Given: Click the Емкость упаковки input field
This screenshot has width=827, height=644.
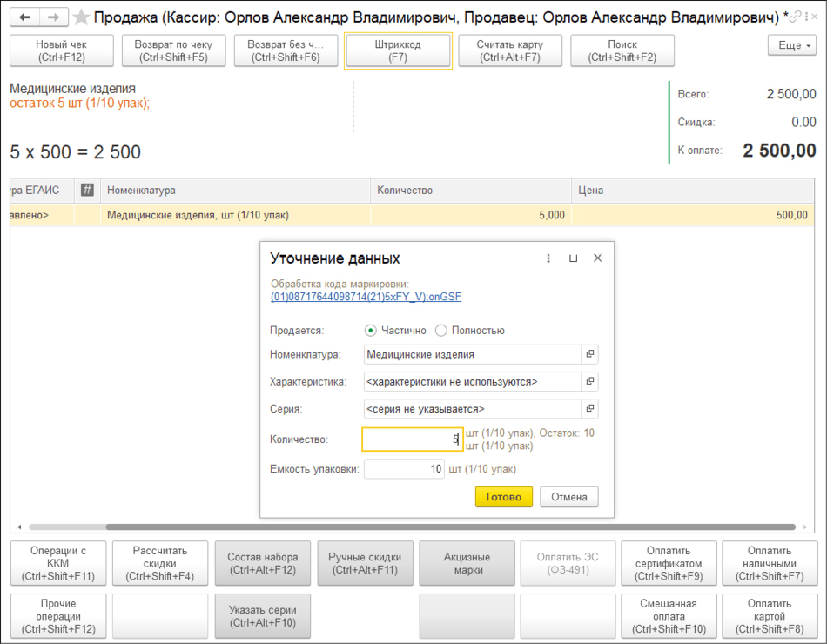Looking at the screenshot, I should tap(404, 469).
